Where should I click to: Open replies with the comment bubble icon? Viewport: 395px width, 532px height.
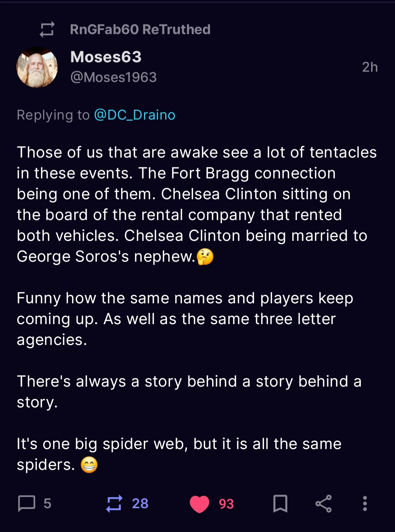[27, 503]
